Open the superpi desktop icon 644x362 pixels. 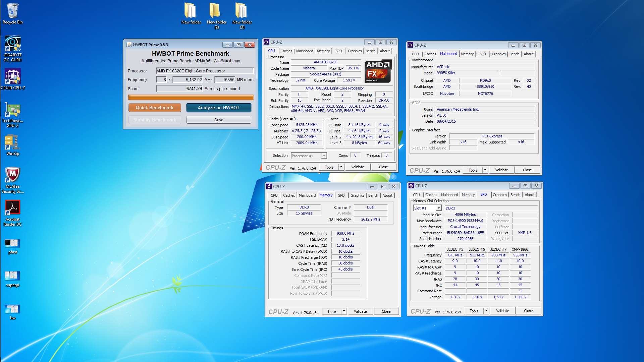[x=13, y=279]
